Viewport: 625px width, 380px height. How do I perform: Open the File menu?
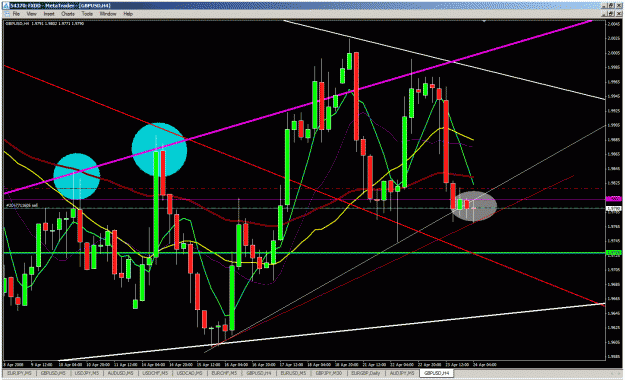coord(16,14)
